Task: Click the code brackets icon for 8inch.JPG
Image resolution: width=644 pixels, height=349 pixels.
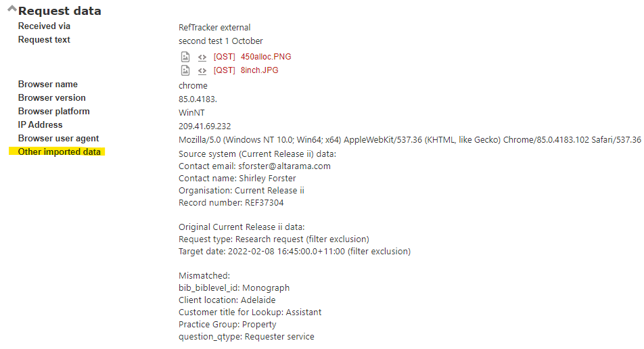Action: pos(202,70)
